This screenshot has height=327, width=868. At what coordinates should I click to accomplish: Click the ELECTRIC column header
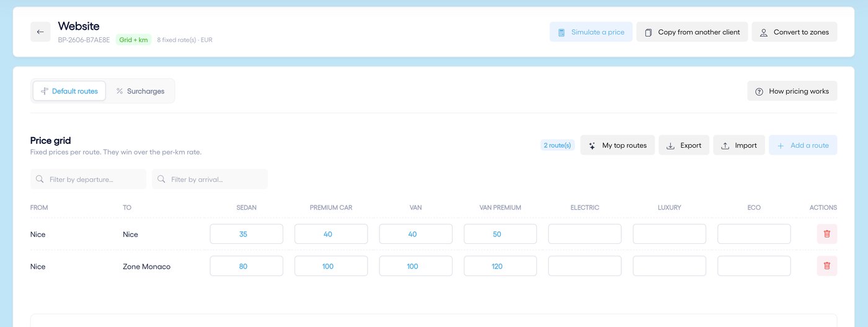coord(585,207)
